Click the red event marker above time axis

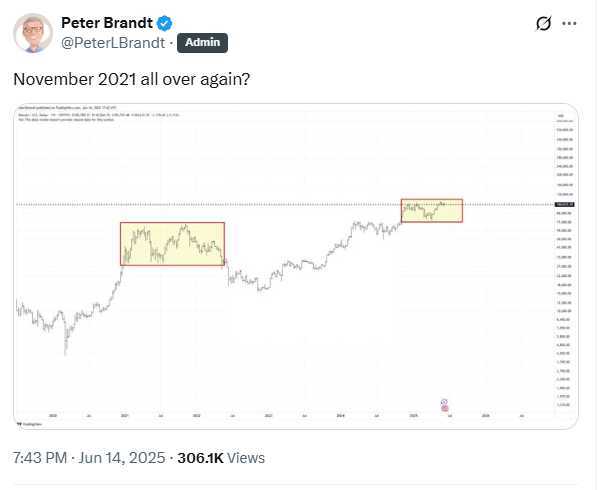coord(445,408)
